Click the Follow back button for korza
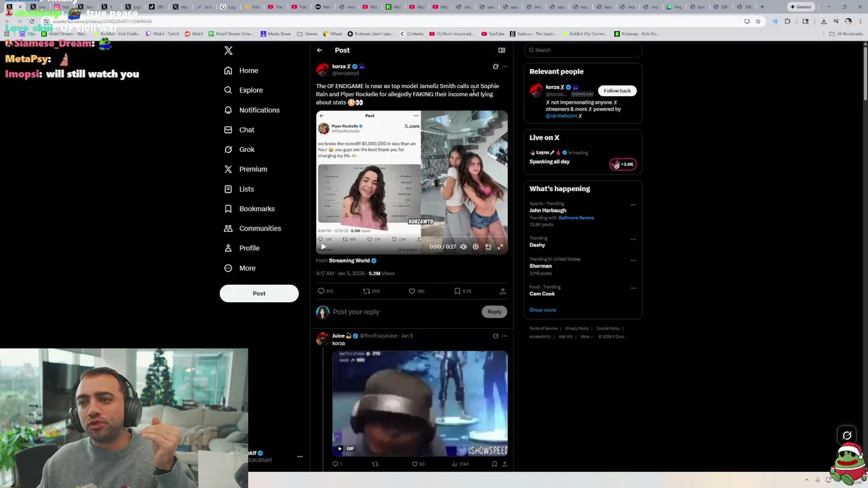The height and width of the screenshot is (488, 868). click(617, 91)
